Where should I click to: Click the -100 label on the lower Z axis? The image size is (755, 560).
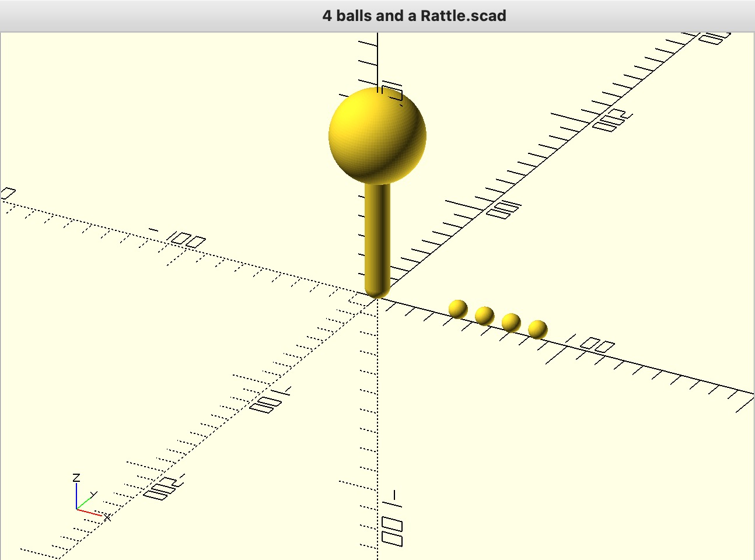pyautogui.click(x=392, y=521)
